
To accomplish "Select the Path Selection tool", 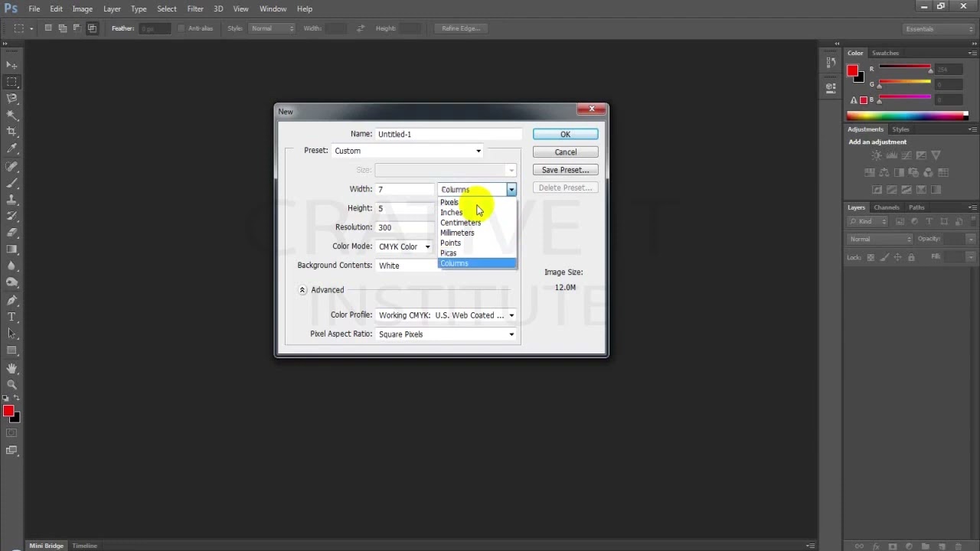I will [x=11, y=334].
